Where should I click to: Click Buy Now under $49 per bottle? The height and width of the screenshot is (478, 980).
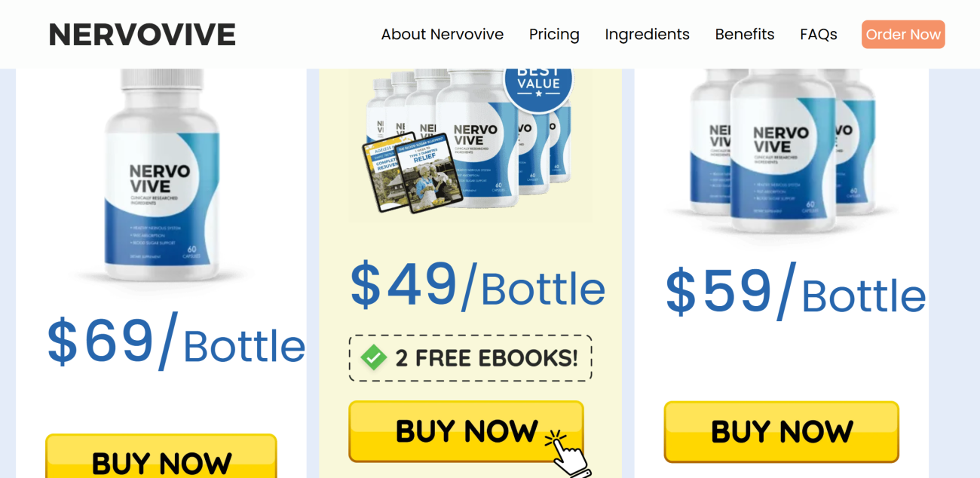pos(466,431)
